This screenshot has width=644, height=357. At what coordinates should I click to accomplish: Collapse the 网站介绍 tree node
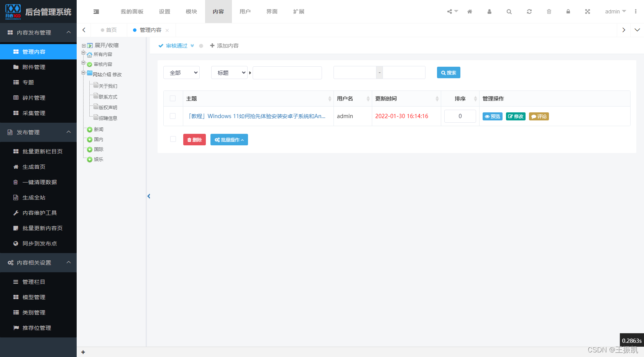(x=83, y=72)
